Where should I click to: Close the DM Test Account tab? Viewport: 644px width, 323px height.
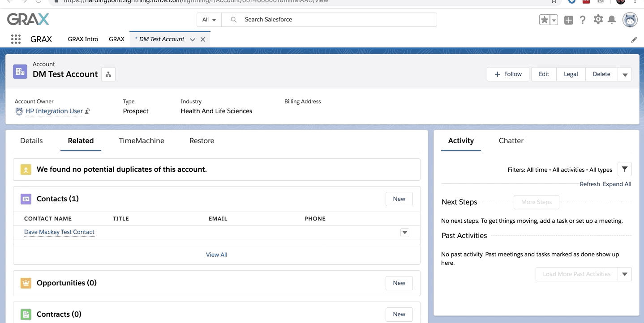(x=203, y=39)
